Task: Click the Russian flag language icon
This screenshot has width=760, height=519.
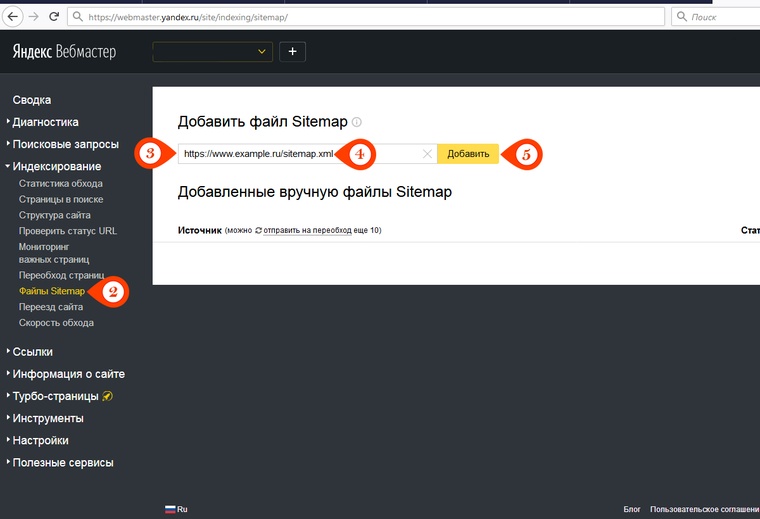Action: click(170, 509)
